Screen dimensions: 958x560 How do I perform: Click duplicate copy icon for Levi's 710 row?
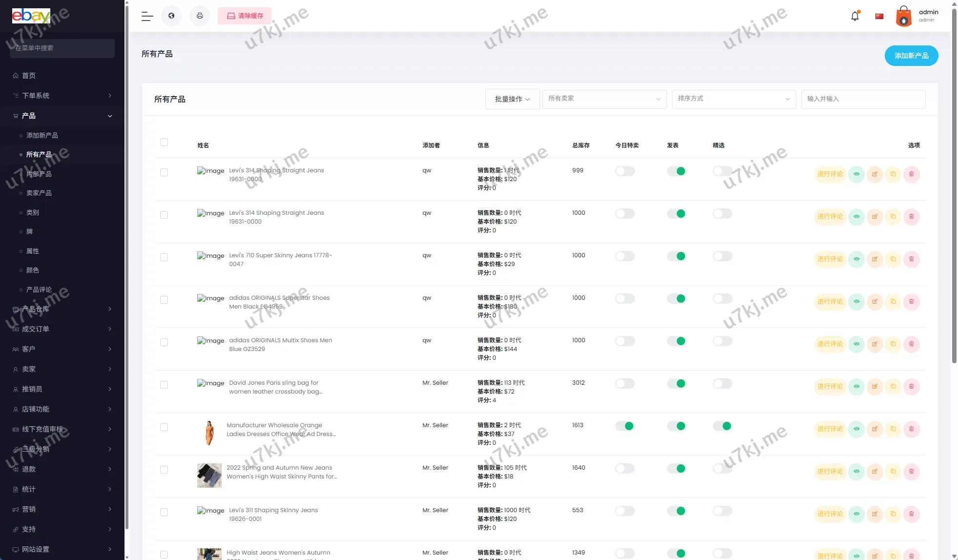pyautogui.click(x=893, y=259)
